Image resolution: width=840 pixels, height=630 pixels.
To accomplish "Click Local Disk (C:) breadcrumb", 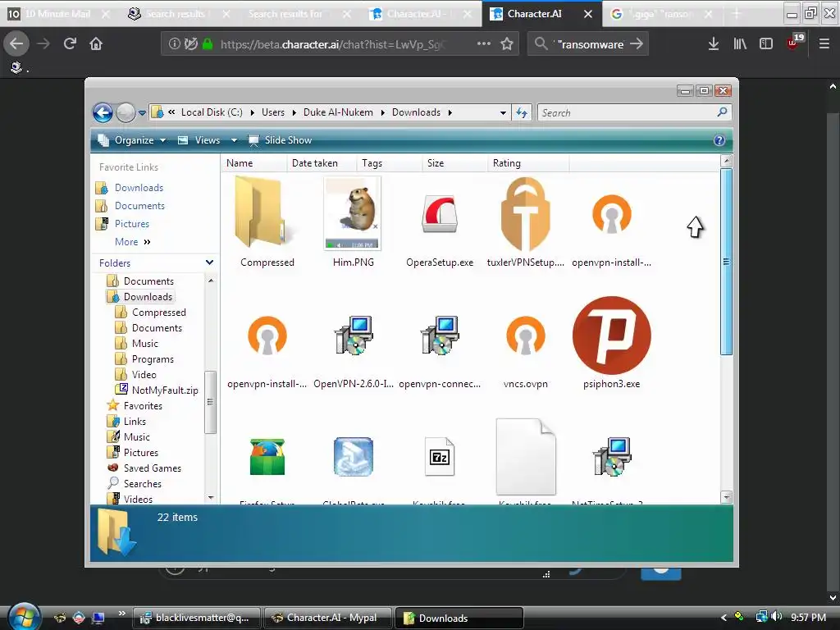I will [212, 112].
